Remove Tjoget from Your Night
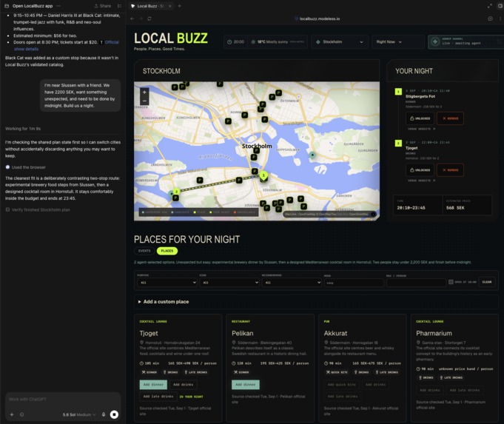This screenshot has width=504, height=424. [x=450, y=169]
